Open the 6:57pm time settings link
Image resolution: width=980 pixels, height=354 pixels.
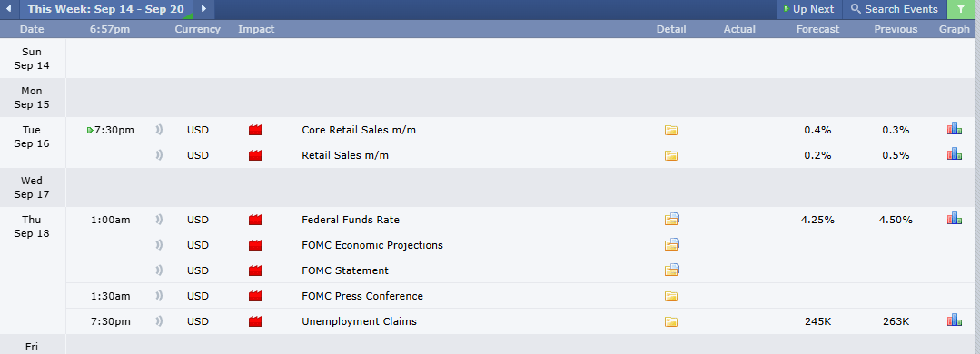pyautogui.click(x=110, y=29)
